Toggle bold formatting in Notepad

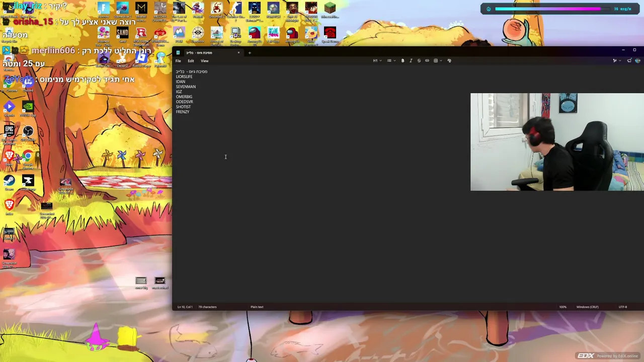(x=403, y=61)
